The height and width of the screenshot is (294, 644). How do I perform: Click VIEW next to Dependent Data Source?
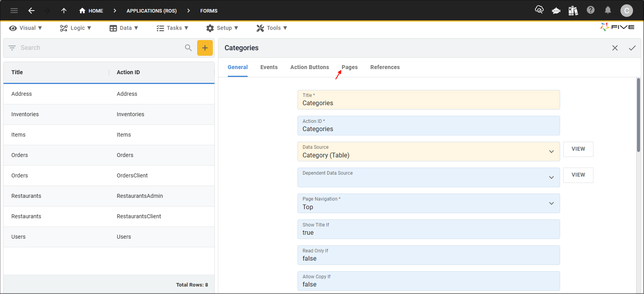click(578, 175)
